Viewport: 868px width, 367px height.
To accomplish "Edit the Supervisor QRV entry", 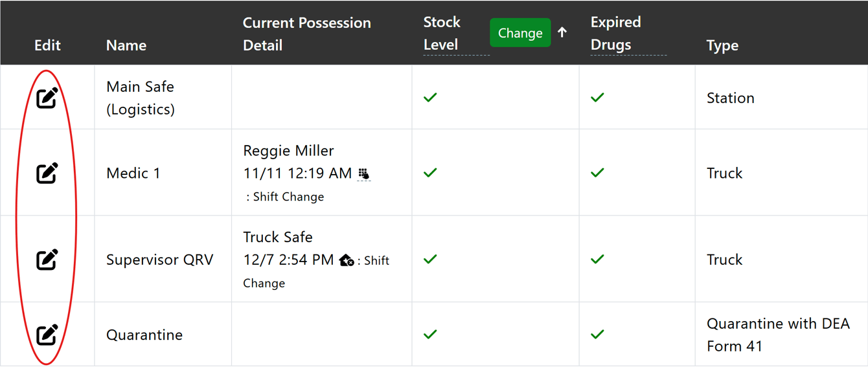I will pos(47,260).
